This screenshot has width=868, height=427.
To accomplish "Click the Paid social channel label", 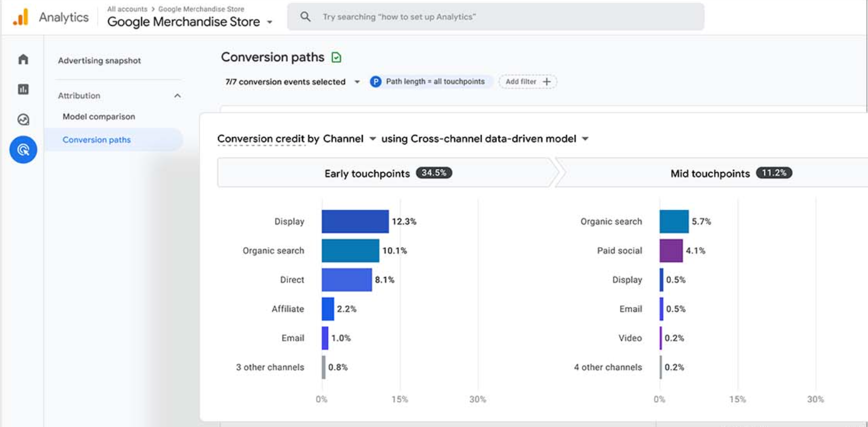I will [x=619, y=251].
